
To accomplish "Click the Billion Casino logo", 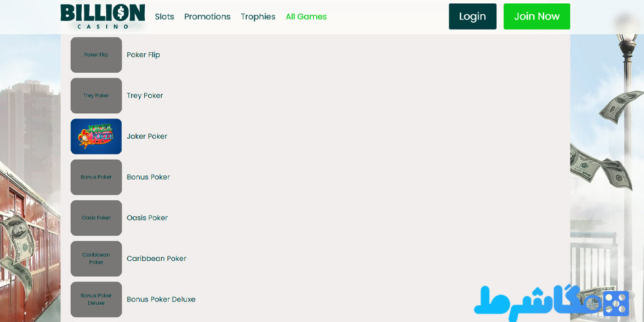I will coord(102,17).
